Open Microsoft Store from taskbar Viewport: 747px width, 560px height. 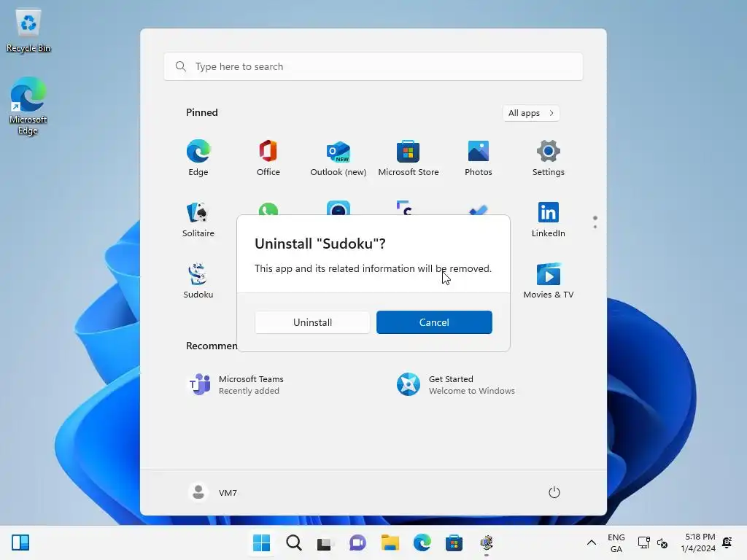coord(454,542)
